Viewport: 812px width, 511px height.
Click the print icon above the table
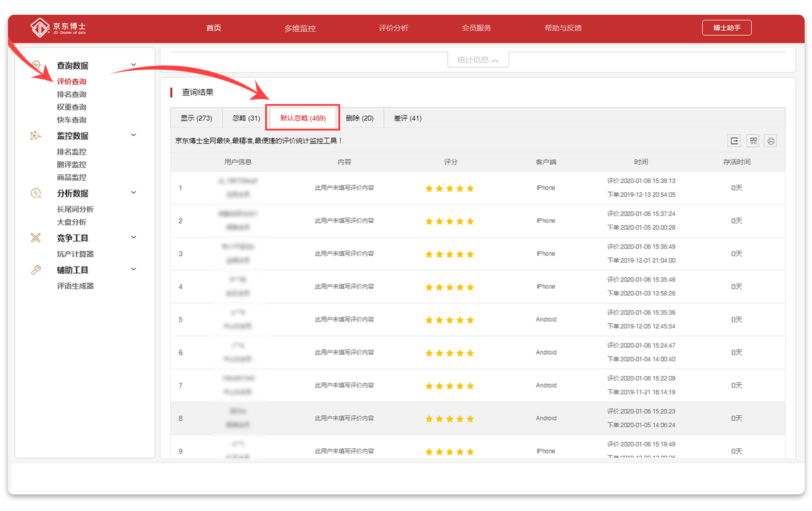(771, 141)
